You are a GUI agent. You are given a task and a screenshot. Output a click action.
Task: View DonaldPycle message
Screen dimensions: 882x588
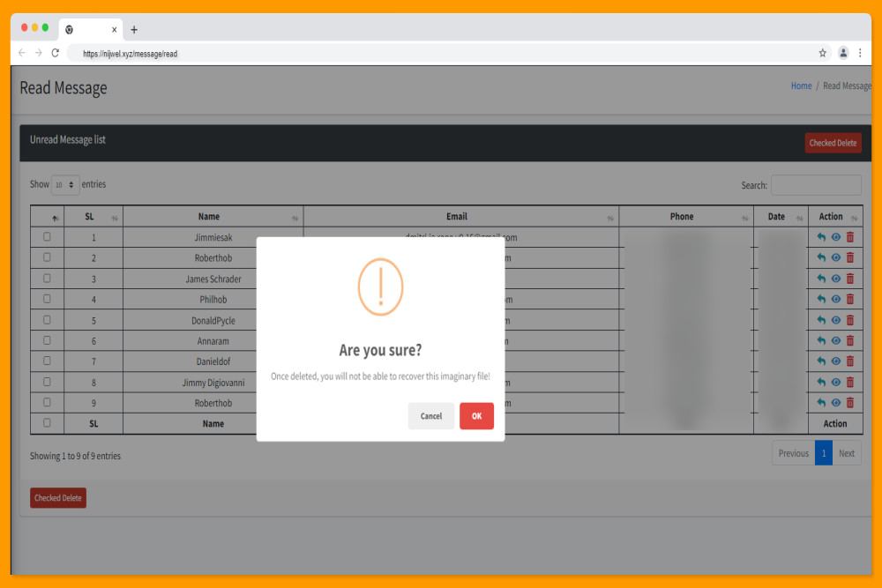pos(836,320)
